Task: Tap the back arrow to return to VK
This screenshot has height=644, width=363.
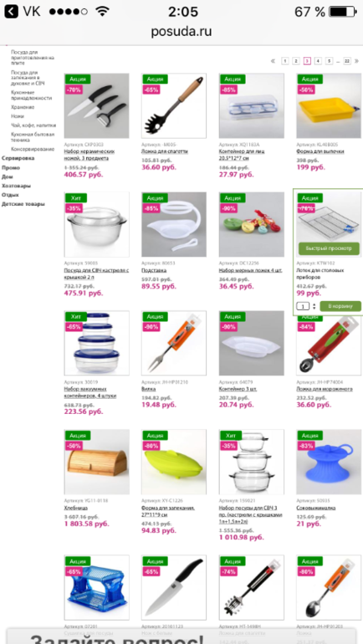Action: pos(11,12)
